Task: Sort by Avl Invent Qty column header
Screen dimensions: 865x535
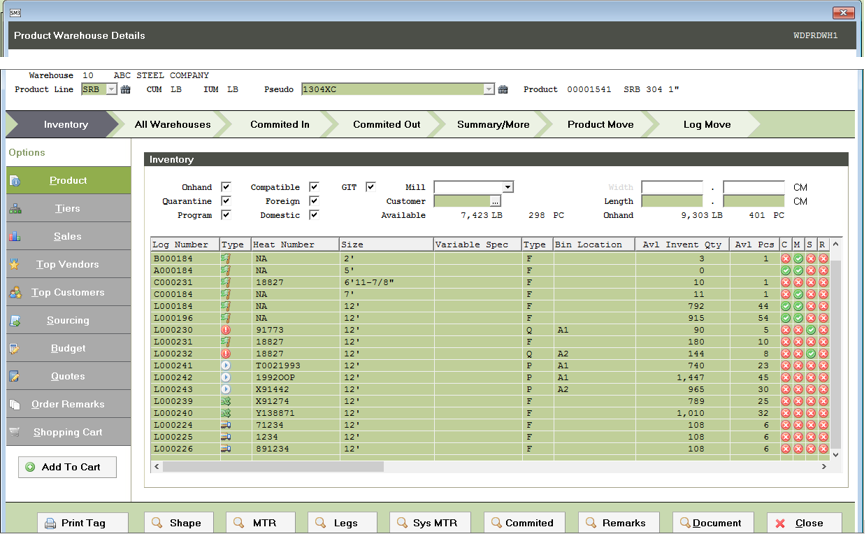Action: coord(682,244)
